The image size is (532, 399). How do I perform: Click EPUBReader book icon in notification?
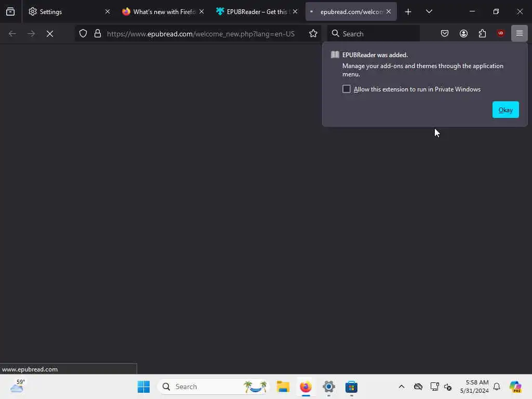335,55
